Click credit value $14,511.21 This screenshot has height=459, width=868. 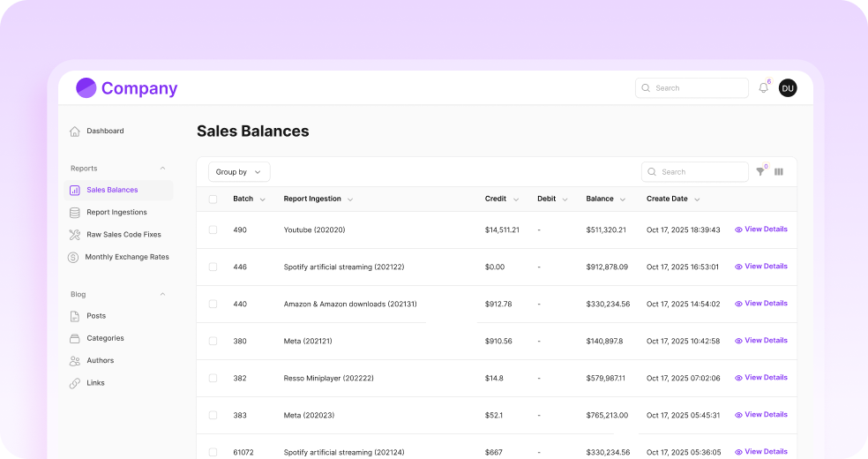(x=502, y=229)
